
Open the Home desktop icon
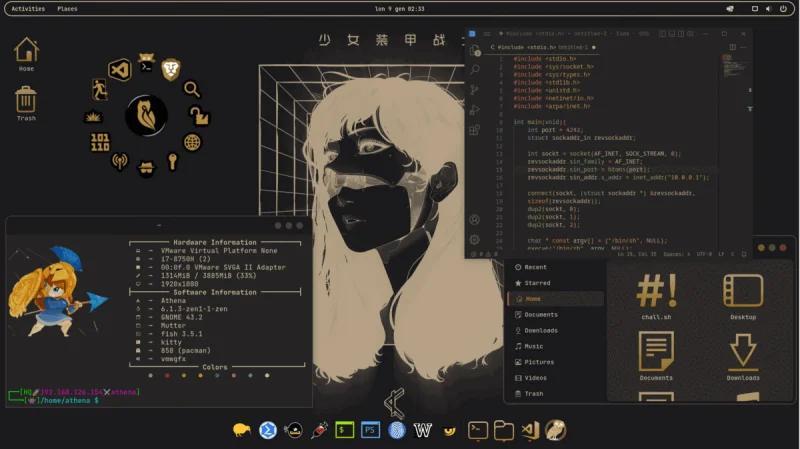26,54
